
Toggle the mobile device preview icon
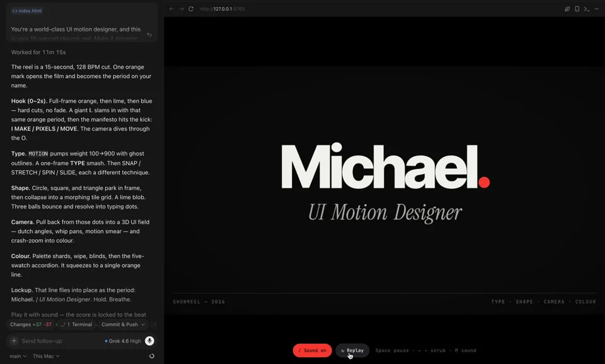[x=577, y=9]
